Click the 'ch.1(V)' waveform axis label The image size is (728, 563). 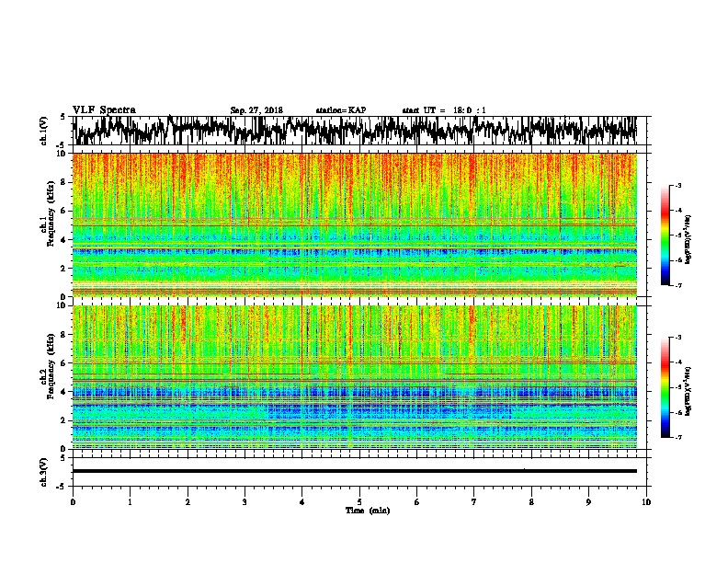click(x=43, y=131)
